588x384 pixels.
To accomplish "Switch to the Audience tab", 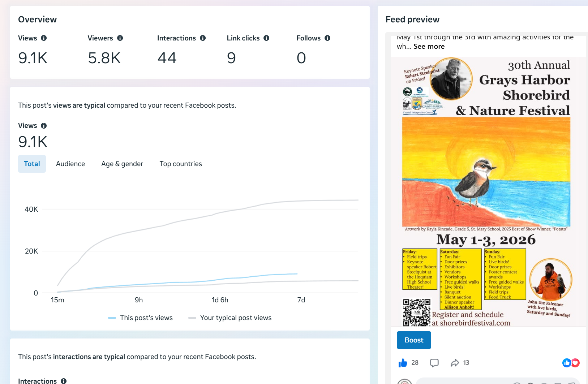I will pos(70,164).
